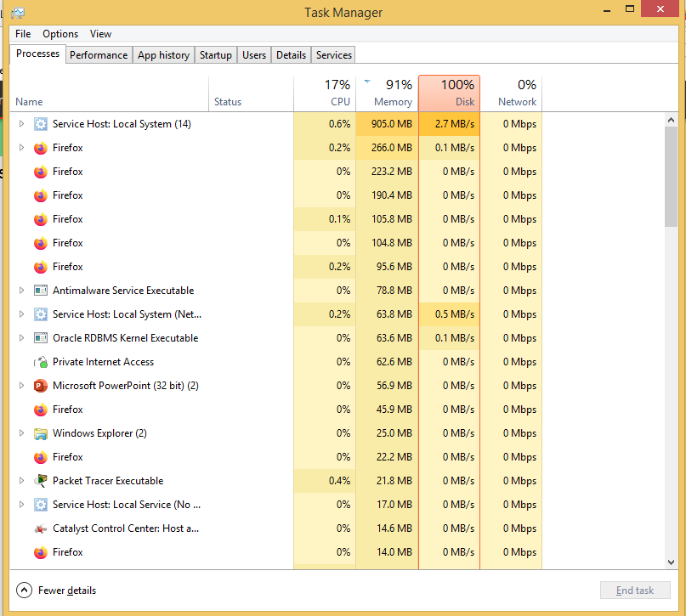Click the Firefox icon in the 45.9 MB row
The width and height of the screenshot is (686, 616).
(41, 410)
